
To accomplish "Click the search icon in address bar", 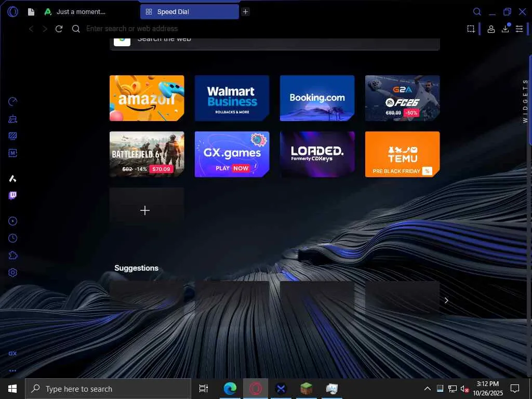I will (76, 29).
